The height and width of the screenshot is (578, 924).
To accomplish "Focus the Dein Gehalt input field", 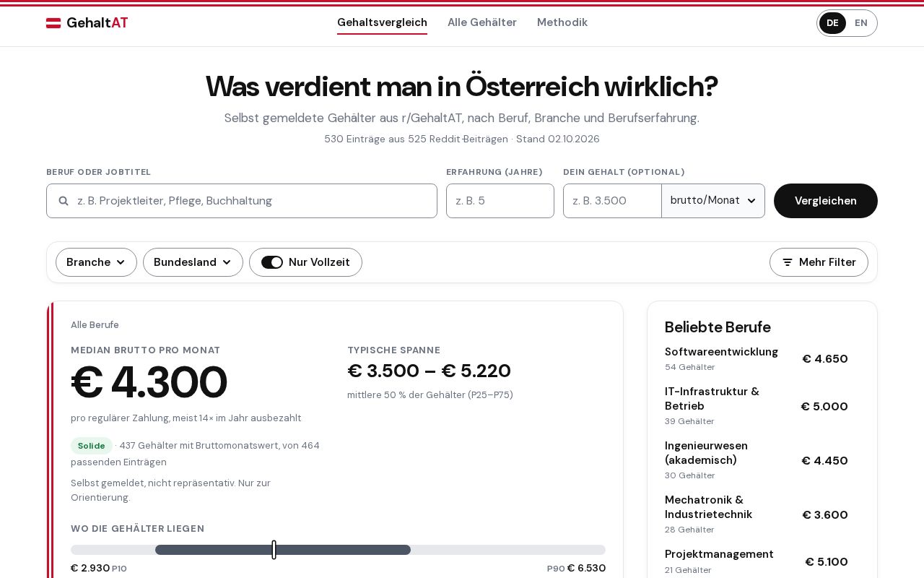I will pyautogui.click(x=612, y=201).
